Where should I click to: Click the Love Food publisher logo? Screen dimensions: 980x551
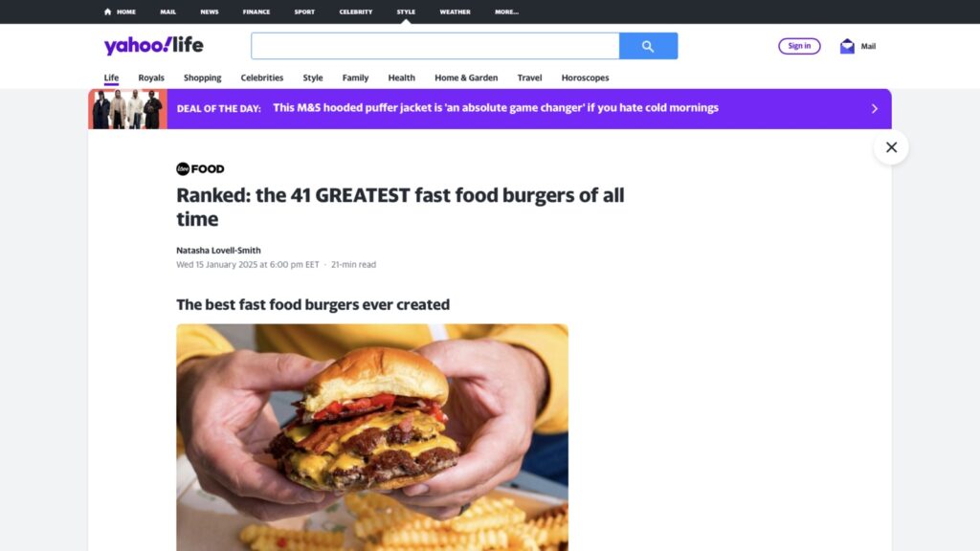[200, 168]
